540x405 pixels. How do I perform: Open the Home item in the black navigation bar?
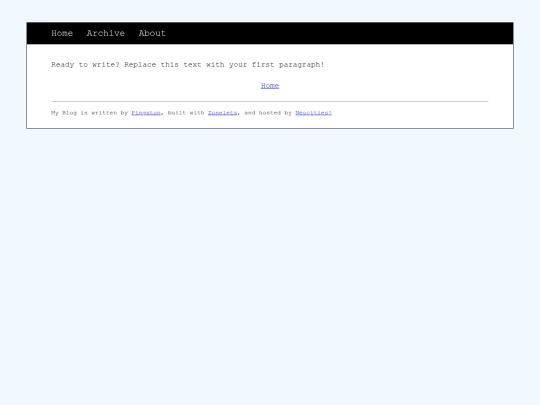coord(62,33)
